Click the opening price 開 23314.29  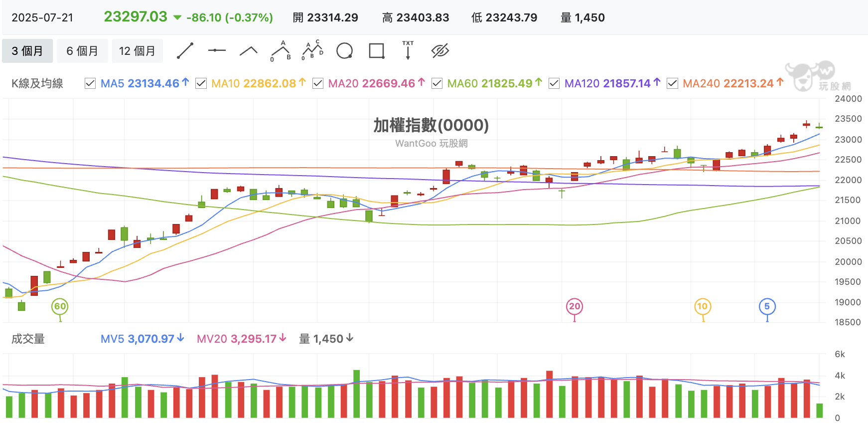(x=325, y=18)
